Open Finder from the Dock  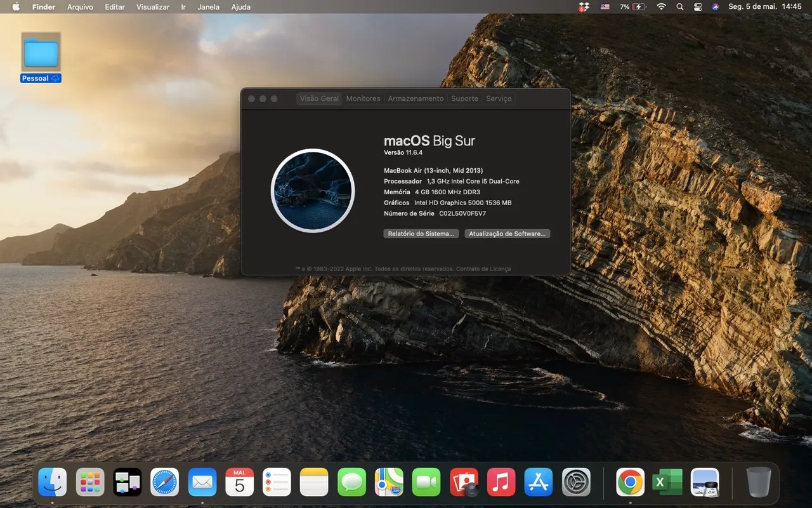[52, 482]
